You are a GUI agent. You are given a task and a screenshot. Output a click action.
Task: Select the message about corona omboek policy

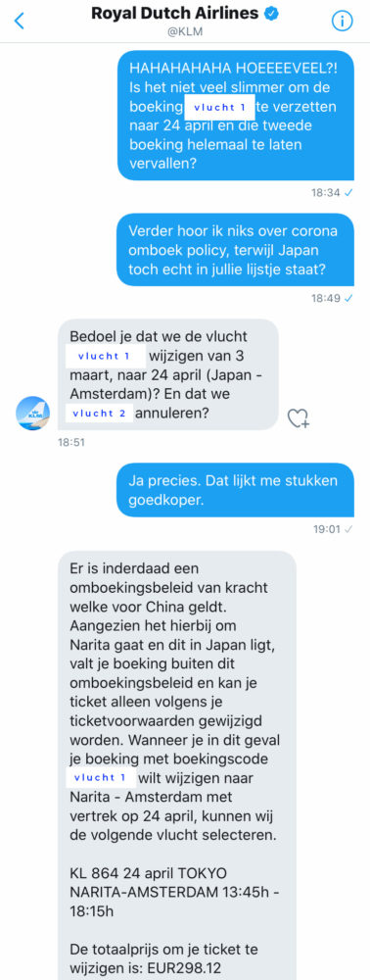coord(236,249)
